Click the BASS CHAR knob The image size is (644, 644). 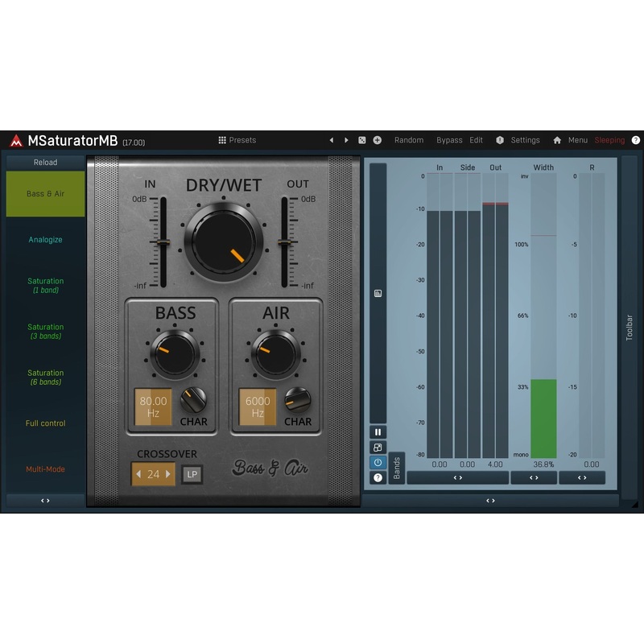click(193, 400)
